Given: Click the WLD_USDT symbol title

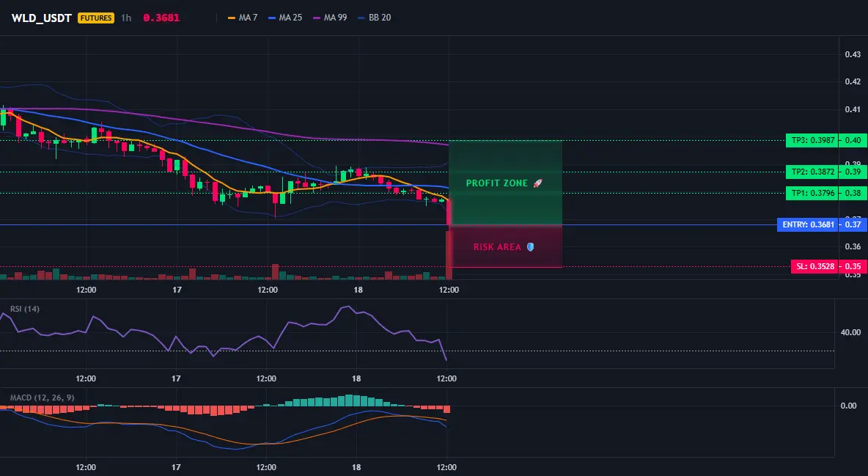Looking at the screenshot, I should 42,18.
